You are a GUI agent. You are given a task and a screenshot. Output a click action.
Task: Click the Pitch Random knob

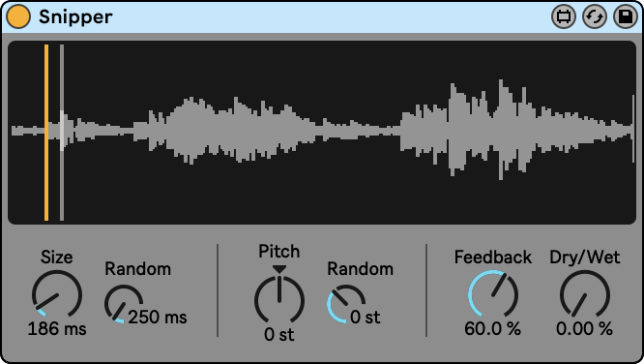346,304
